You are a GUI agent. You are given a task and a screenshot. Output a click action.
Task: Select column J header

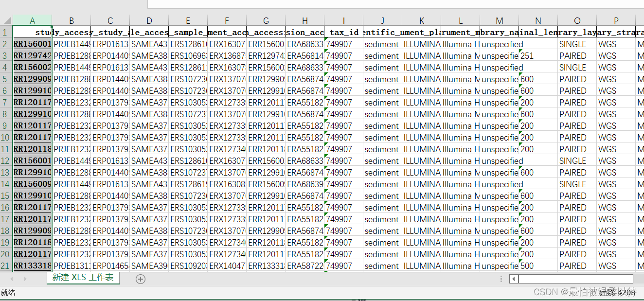[383, 20]
